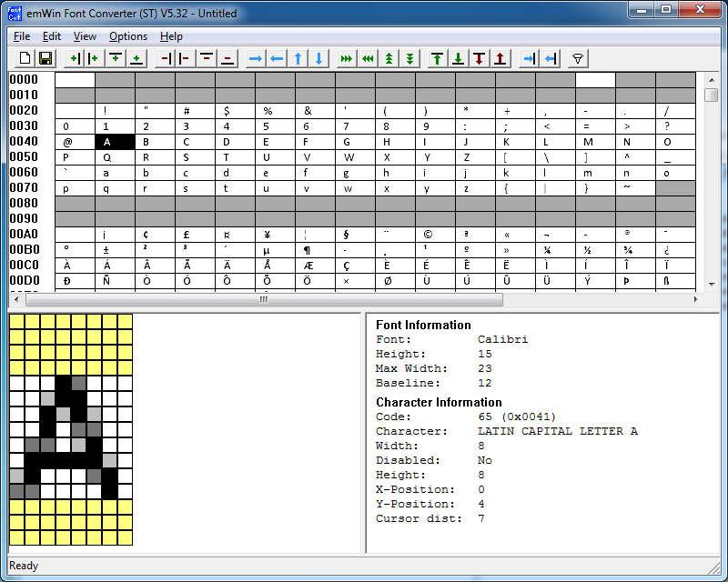The image size is (728, 582).
Task: Click the Code value 65 (0x0041)
Action: tap(517, 416)
